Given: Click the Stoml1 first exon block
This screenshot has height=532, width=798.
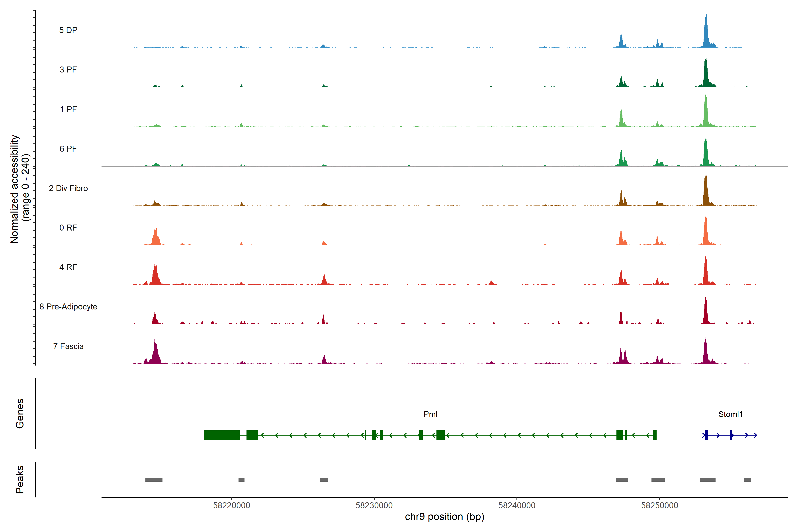Looking at the screenshot, I should [x=706, y=435].
